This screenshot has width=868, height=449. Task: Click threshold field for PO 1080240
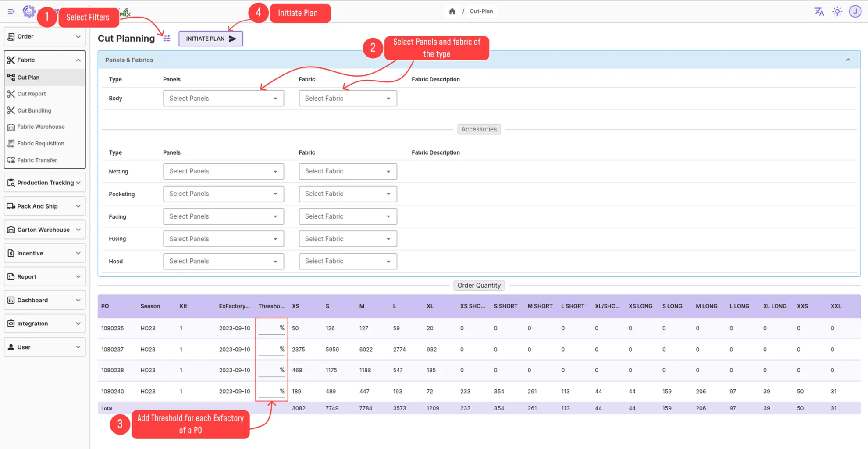click(x=269, y=391)
